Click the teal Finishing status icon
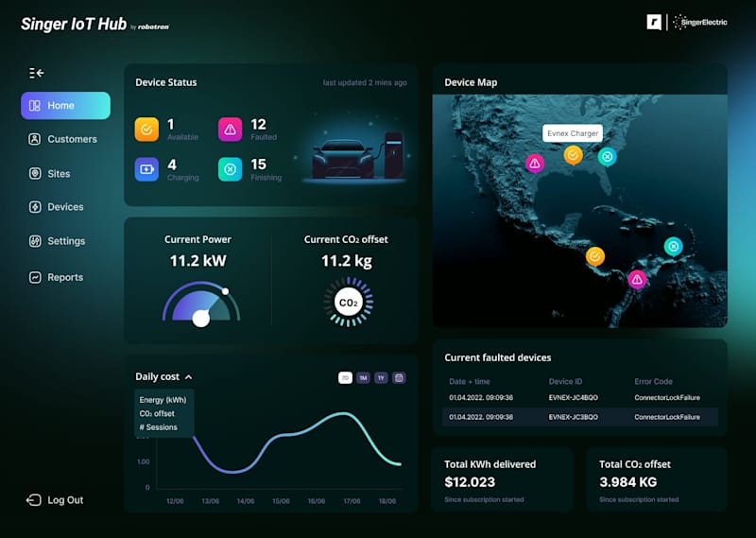Image resolution: width=756 pixels, height=538 pixels. click(230, 169)
